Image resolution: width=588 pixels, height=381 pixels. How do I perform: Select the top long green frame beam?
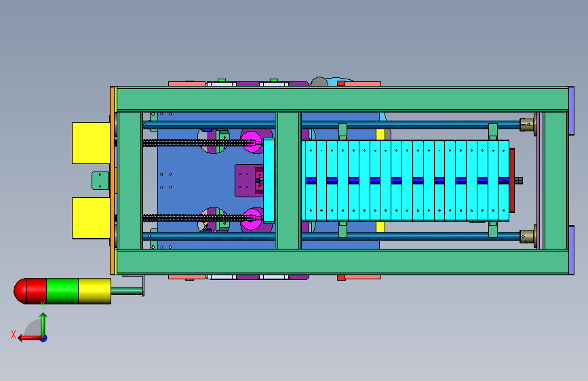(342, 99)
